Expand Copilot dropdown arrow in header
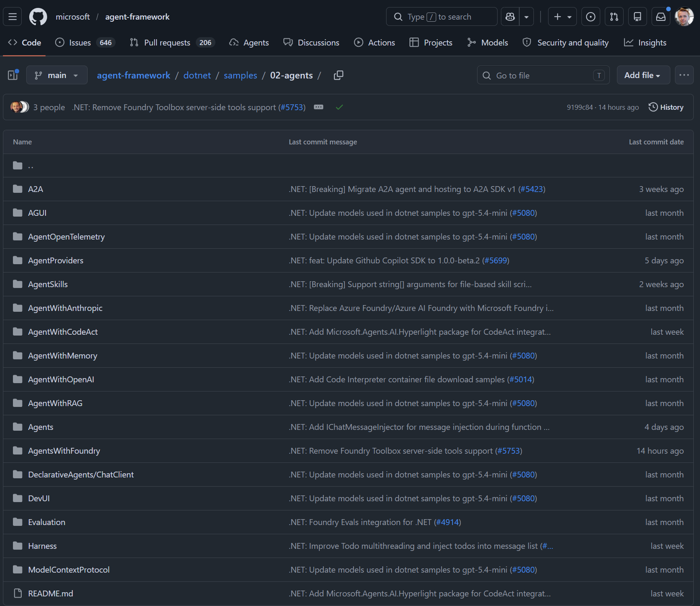 pos(526,17)
